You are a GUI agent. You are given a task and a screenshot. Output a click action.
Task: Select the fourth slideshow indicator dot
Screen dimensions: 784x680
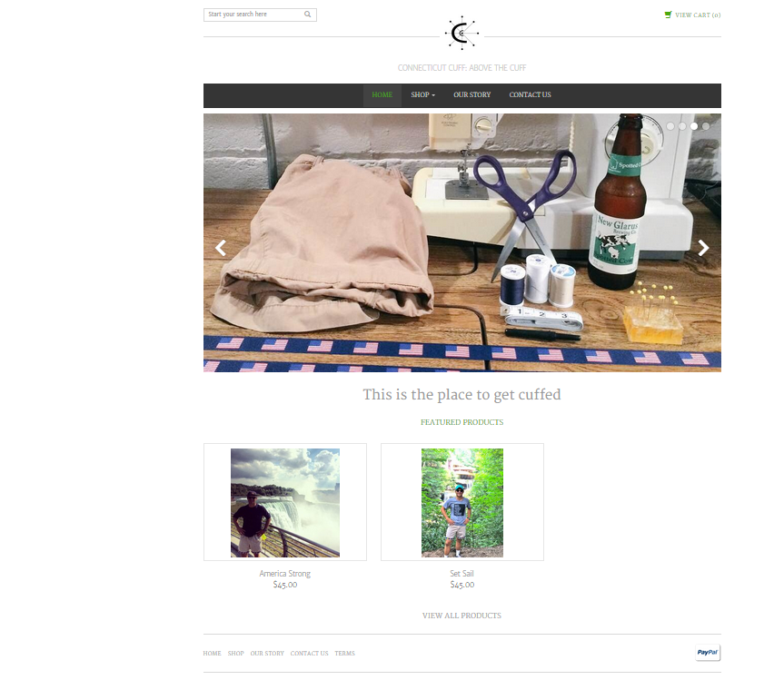pyautogui.click(x=706, y=126)
